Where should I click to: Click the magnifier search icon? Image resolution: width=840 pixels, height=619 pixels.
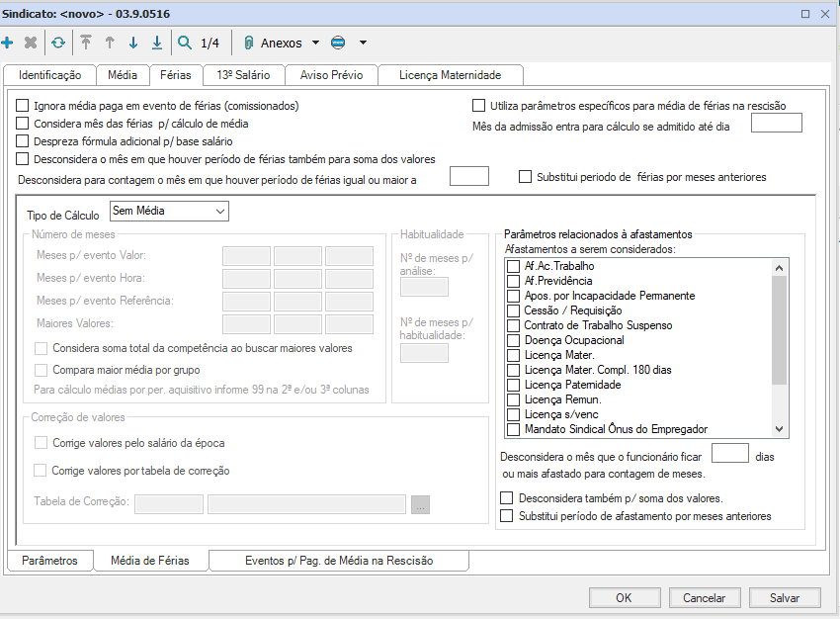(185, 43)
